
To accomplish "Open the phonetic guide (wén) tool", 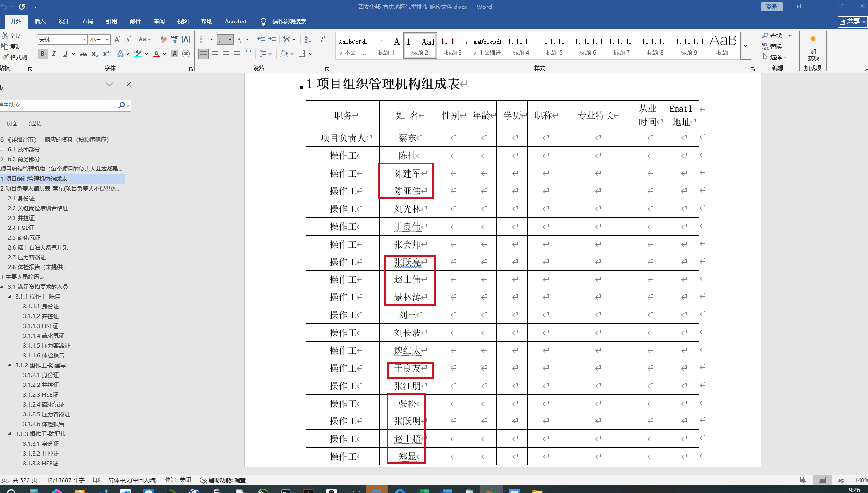I will 175,40.
